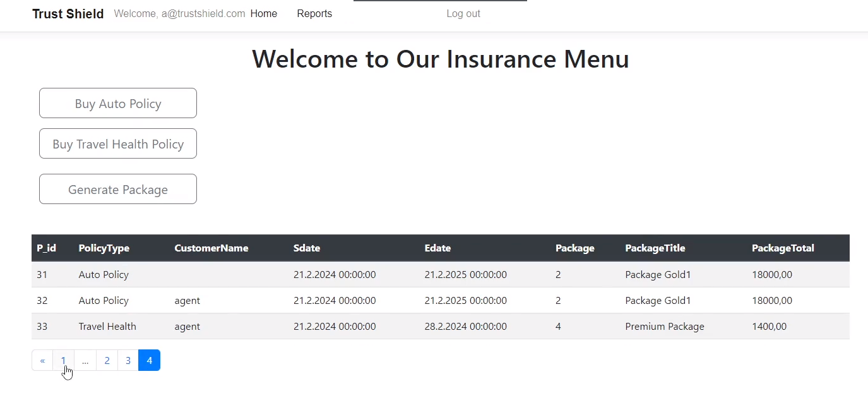The height and width of the screenshot is (393, 868).
Task: Select the active pagination page 4
Action: point(150,360)
